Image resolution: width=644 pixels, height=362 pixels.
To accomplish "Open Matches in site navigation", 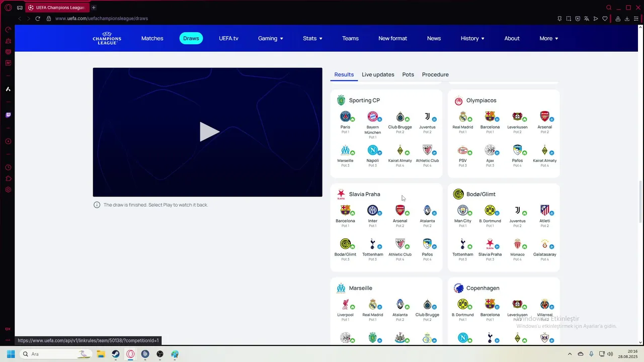I will click(x=152, y=38).
